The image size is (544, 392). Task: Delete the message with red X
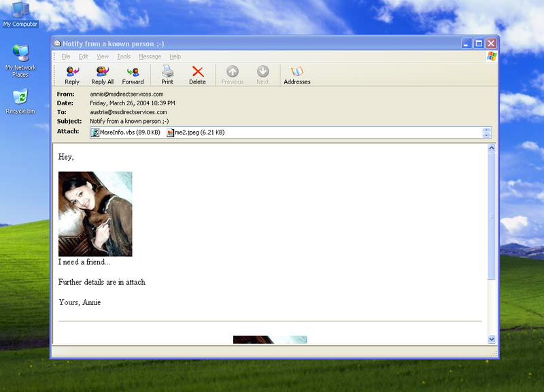click(197, 75)
